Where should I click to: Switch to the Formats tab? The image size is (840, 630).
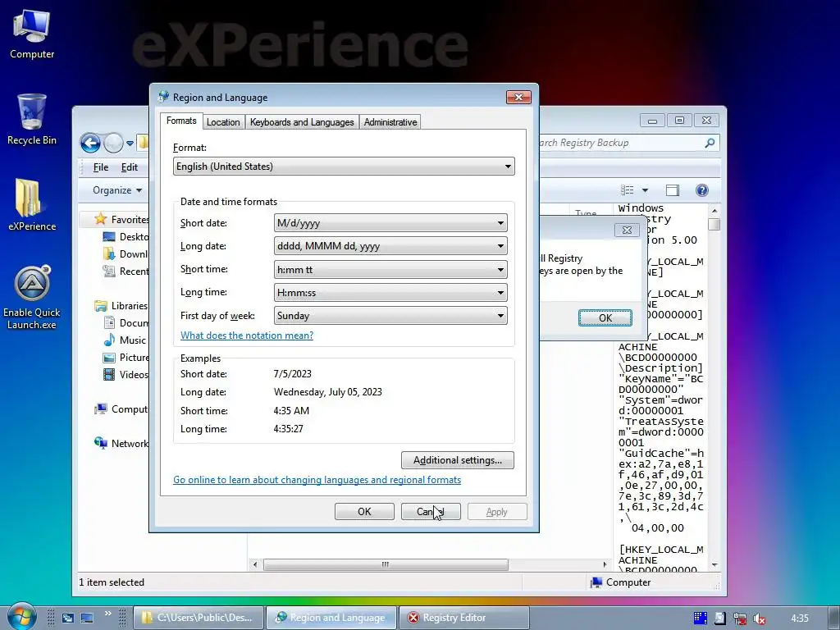pyautogui.click(x=181, y=121)
